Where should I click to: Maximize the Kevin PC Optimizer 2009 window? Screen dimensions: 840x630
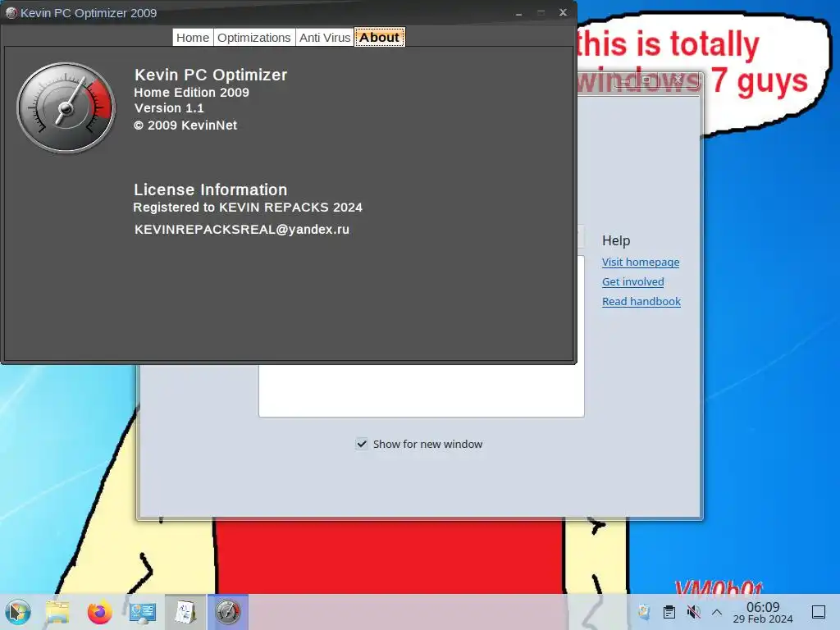pyautogui.click(x=541, y=13)
